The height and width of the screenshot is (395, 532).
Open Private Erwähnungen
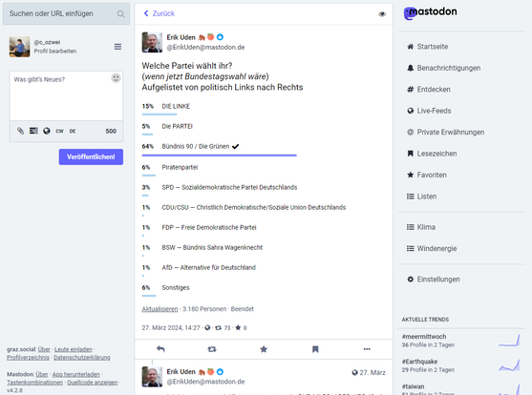click(x=446, y=132)
